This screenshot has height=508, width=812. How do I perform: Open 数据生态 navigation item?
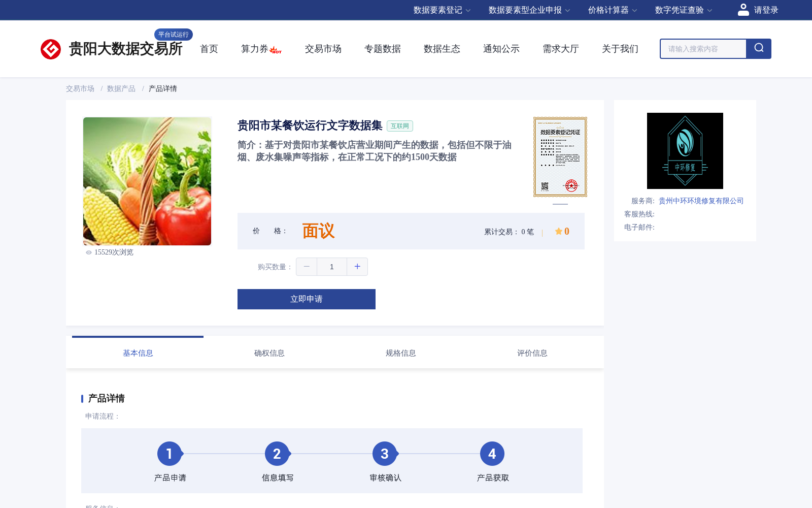click(442, 49)
